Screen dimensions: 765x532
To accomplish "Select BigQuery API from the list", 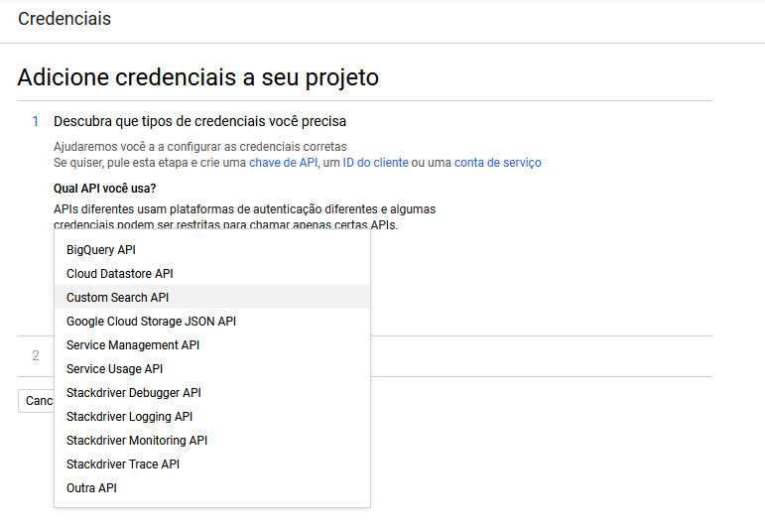I will coord(212,250).
